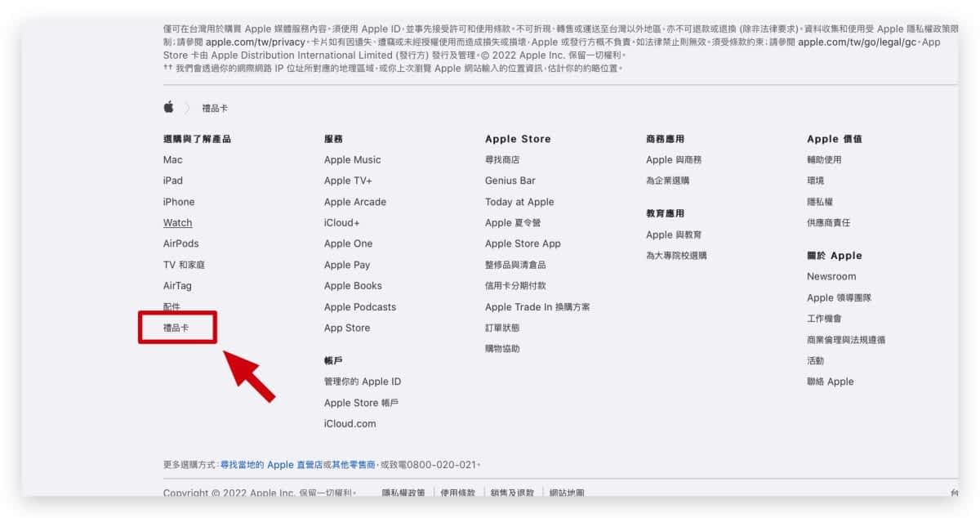Go to Apple Podcasts link
Screen dimensions: 980x518
[360, 307]
